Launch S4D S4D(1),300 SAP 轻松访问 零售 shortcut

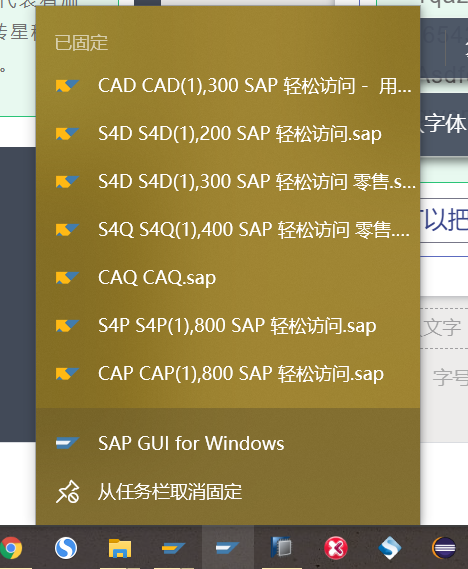[228, 182]
